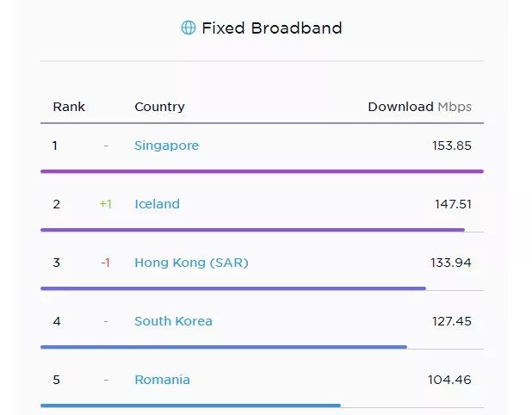532x415 pixels.
Task: Click Iceland's speed bar
Action: click(x=252, y=230)
